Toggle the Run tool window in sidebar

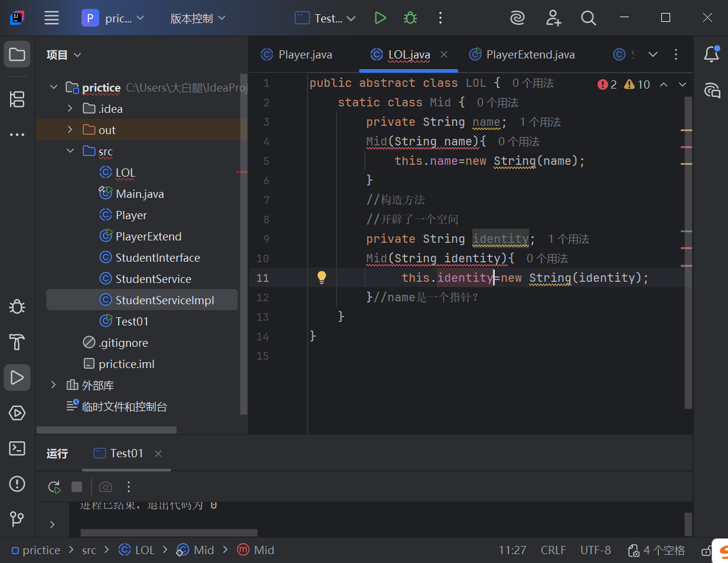17,377
